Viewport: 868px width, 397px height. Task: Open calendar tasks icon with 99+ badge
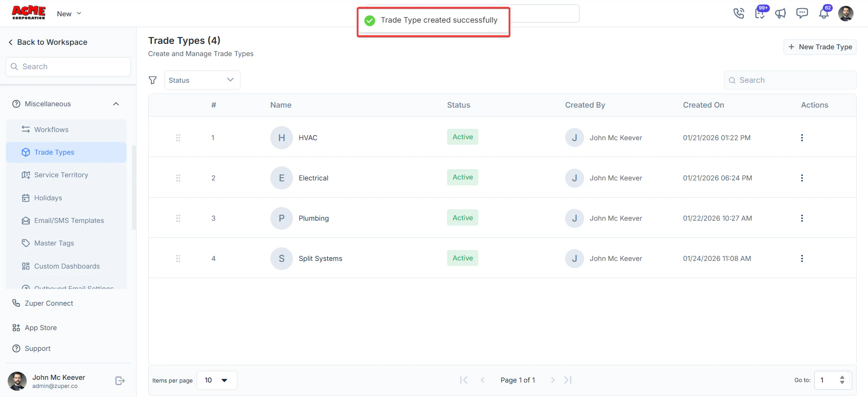click(x=760, y=13)
